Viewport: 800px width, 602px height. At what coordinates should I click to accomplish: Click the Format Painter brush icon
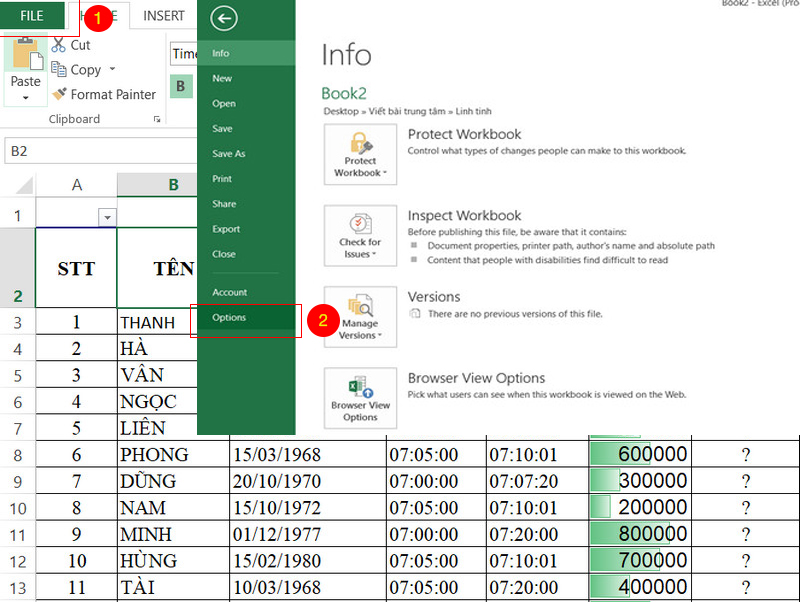pyautogui.click(x=59, y=94)
